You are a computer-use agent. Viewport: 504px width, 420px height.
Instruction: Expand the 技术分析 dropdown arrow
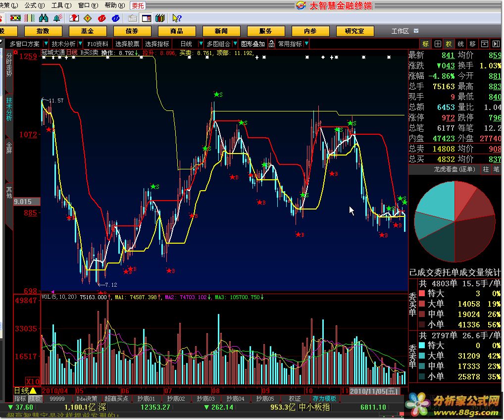tap(80, 44)
